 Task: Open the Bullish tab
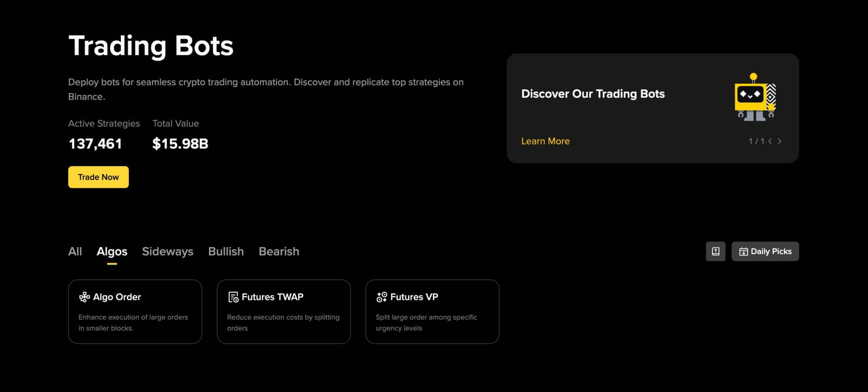click(x=226, y=251)
